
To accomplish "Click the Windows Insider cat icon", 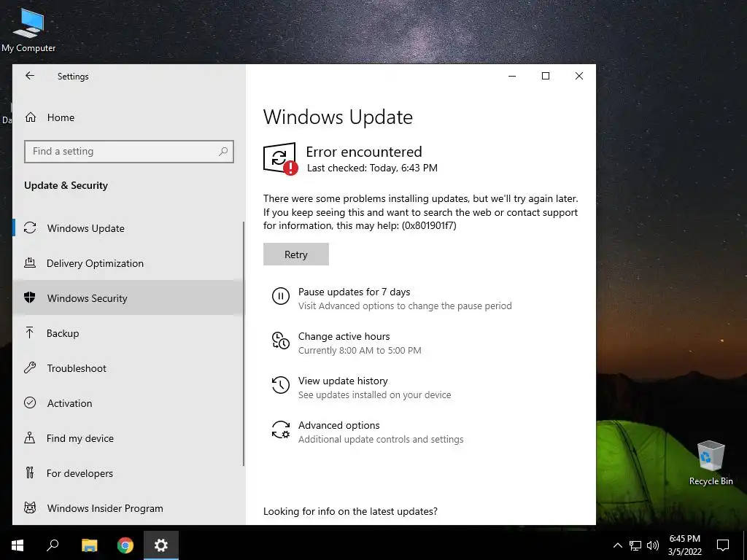I will 30,507.
